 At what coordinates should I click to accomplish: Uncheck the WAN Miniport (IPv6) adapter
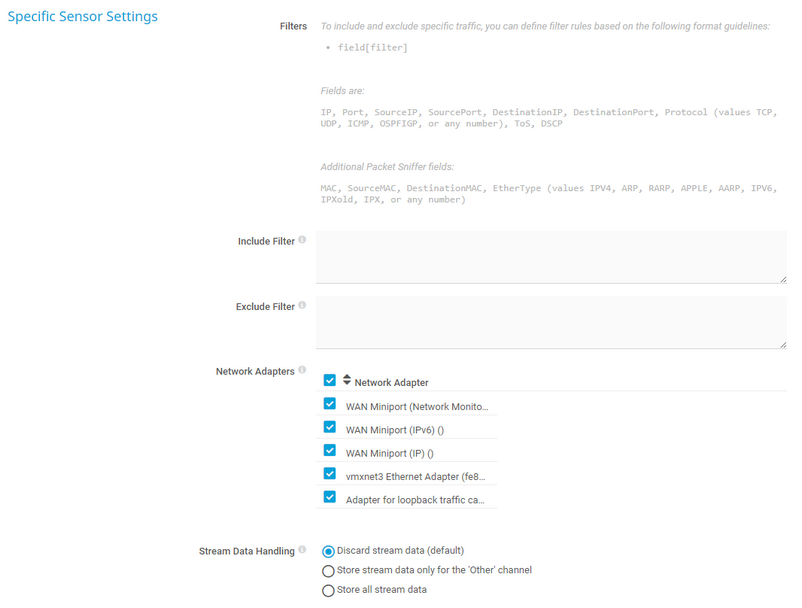click(329, 427)
